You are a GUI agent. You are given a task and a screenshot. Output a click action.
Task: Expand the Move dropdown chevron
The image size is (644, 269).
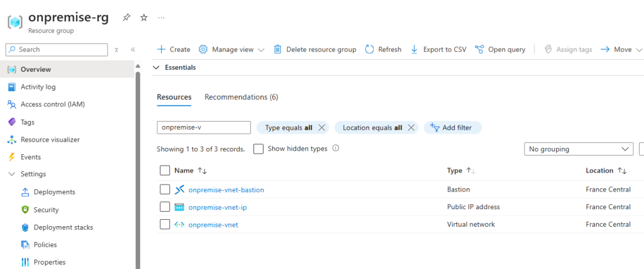point(638,50)
